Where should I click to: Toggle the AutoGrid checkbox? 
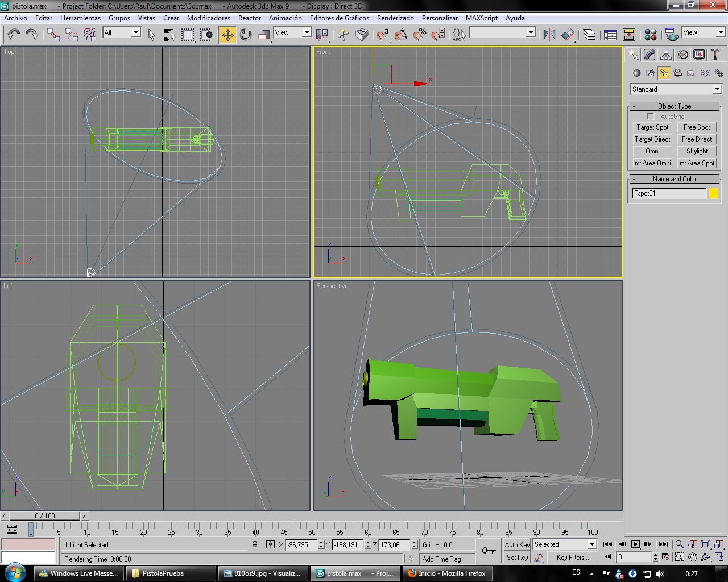point(651,117)
